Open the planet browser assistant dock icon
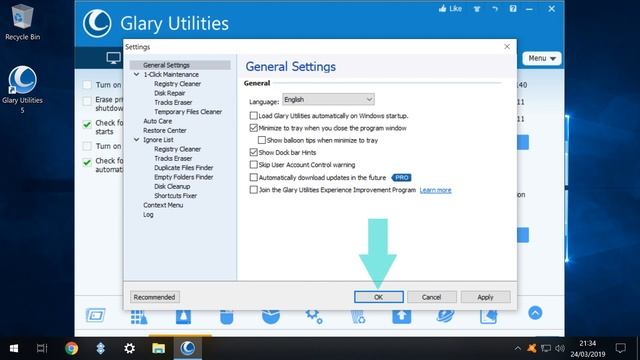 [445, 316]
